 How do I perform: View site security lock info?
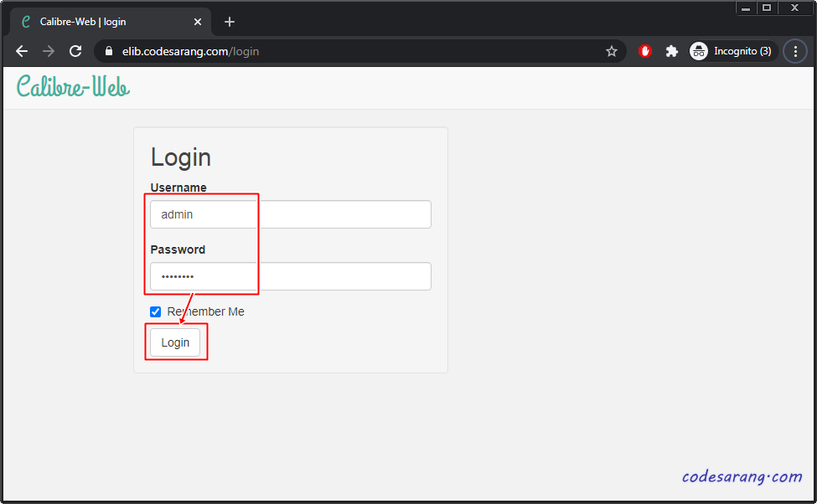(109, 51)
